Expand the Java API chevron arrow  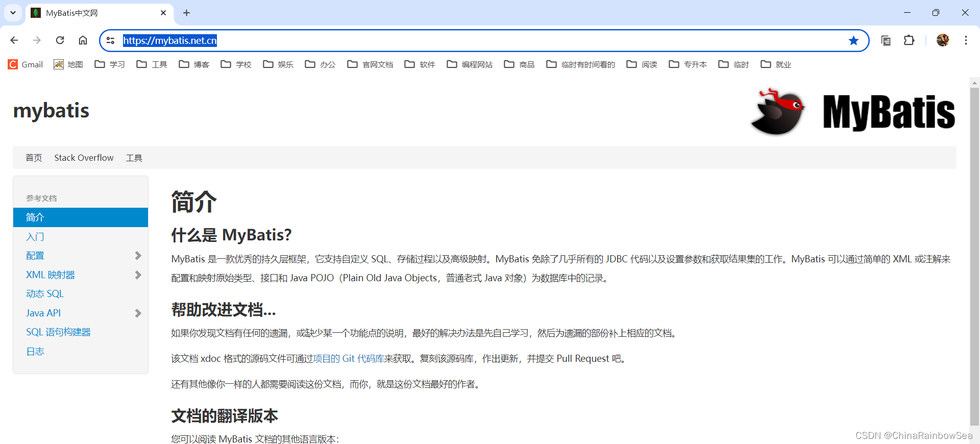(138, 313)
